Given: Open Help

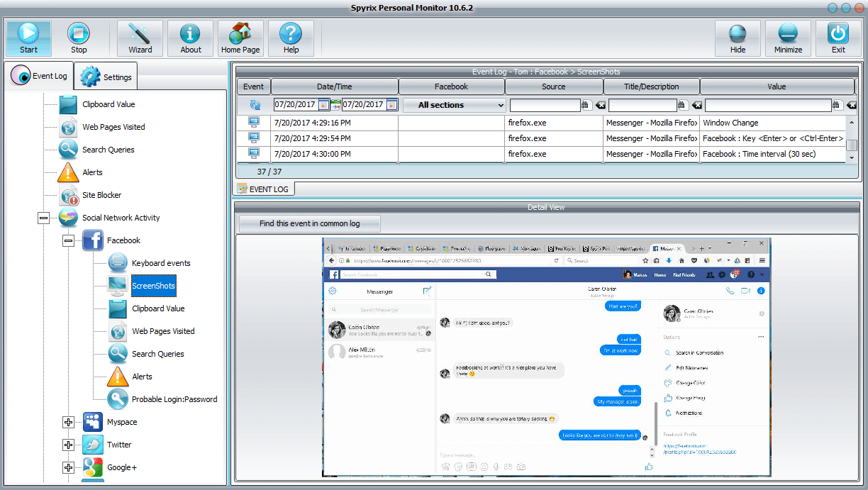Looking at the screenshot, I should pos(291,38).
